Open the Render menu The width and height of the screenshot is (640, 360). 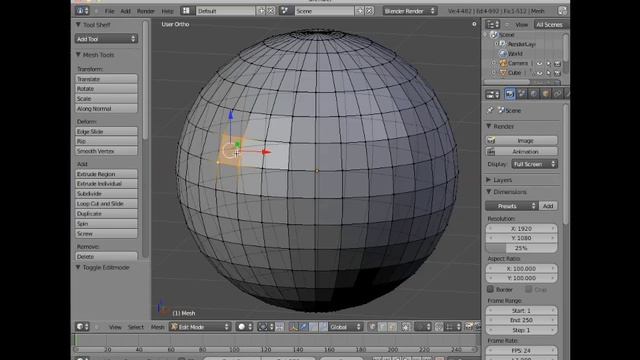[x=146, y=11]
